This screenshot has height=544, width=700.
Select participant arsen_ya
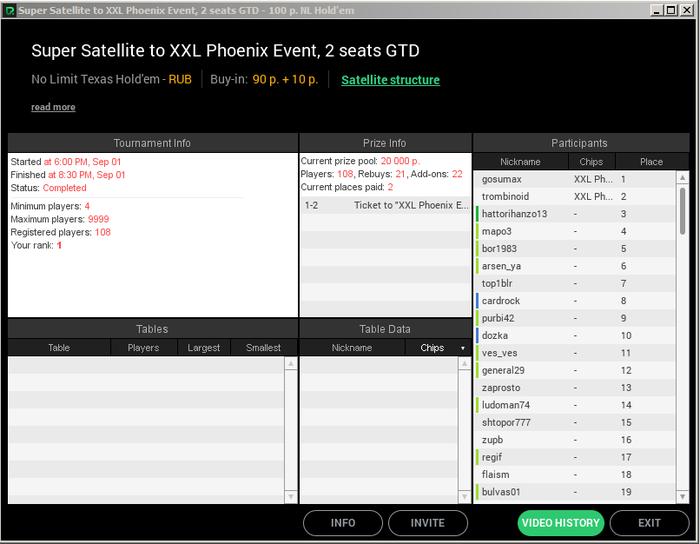pos(575,266)
